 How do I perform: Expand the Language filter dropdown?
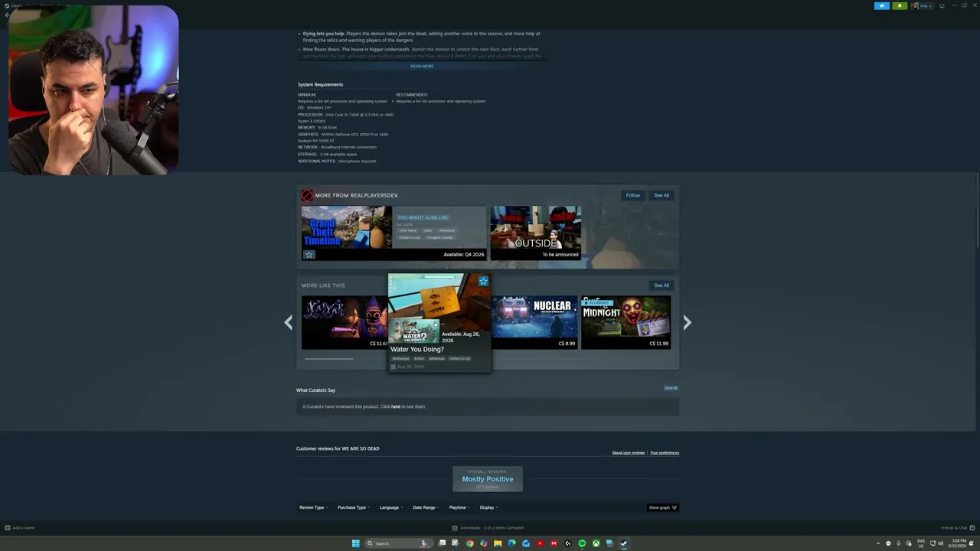pos(390,507)
